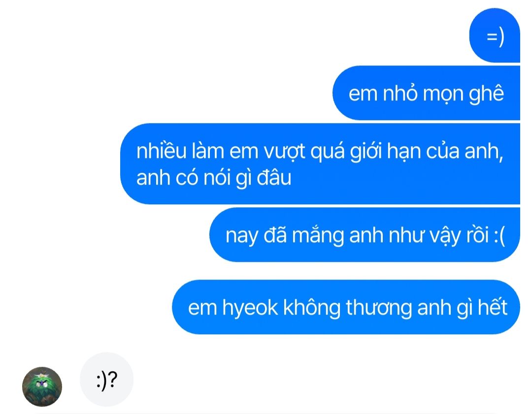The image size is (532, 414).
Task: Click the ":(" emoticon in the blue message
Action: point(499,235)
